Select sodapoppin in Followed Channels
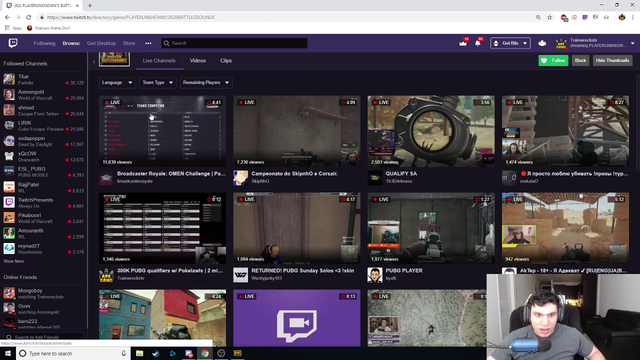The width and height of the screenshot is (640, 360). [x=44, y=141]
